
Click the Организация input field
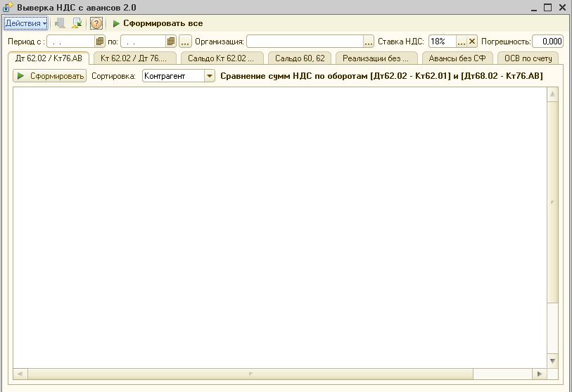click(x=305, y=42)
